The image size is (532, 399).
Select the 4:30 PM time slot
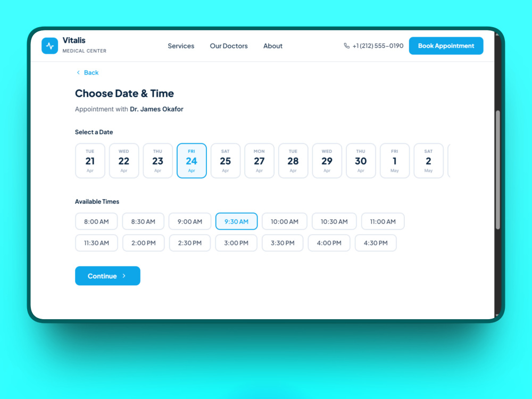click(376, 243)
